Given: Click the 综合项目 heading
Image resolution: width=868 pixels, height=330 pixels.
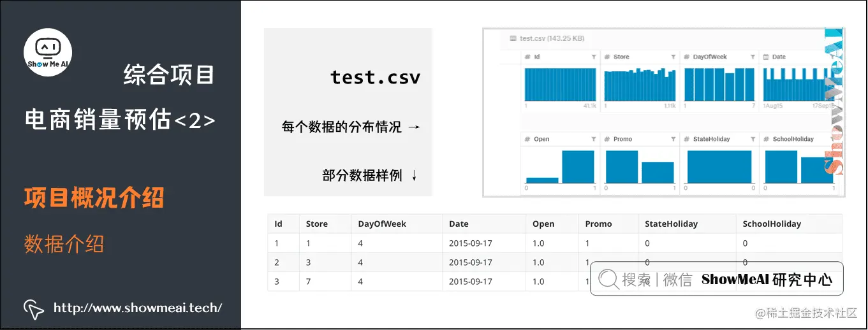Looking at the screenshot, I should pyautogui.click(x=169, y=76).
